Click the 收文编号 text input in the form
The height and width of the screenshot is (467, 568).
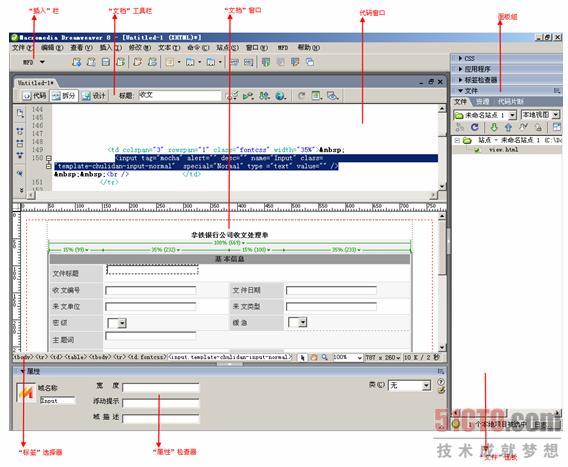click(151, 290)
